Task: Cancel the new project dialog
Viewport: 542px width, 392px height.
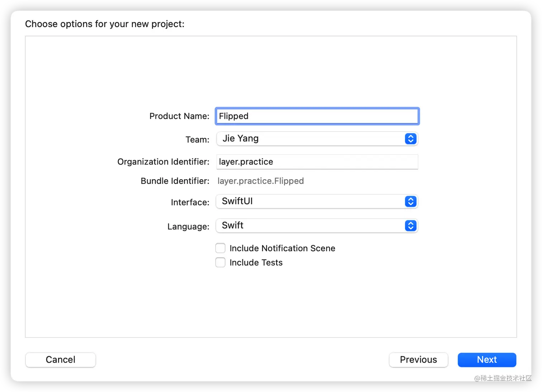Action: [x=61, y=360]
